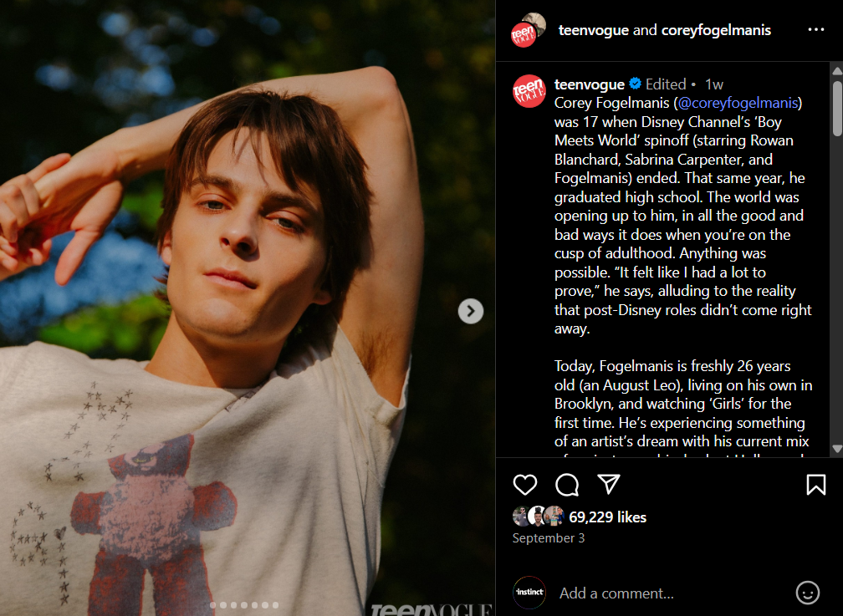Screen dimensions: 843x616
Task: Click the verified badge next to teenvogue
Action: [635, 84]
